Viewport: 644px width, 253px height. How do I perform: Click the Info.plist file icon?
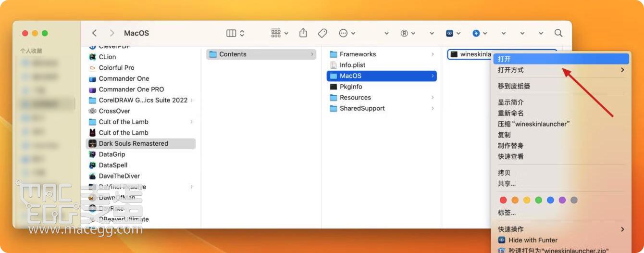334,65
